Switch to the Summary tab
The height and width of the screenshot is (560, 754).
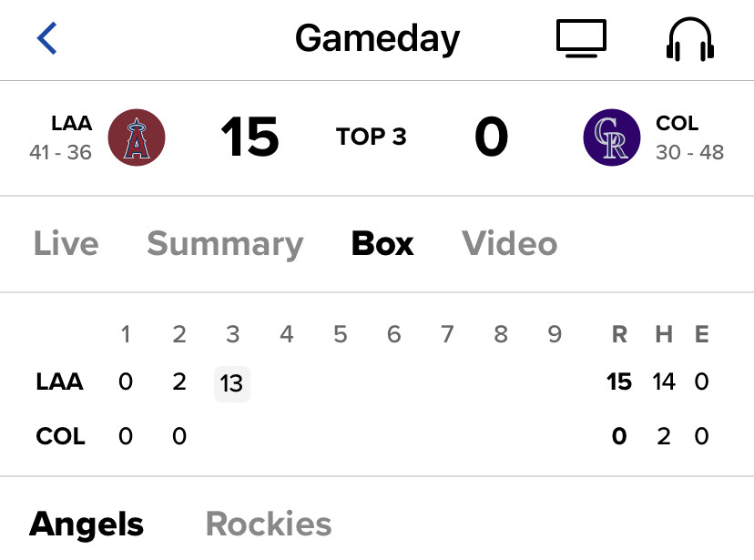[x=225, y=245]
